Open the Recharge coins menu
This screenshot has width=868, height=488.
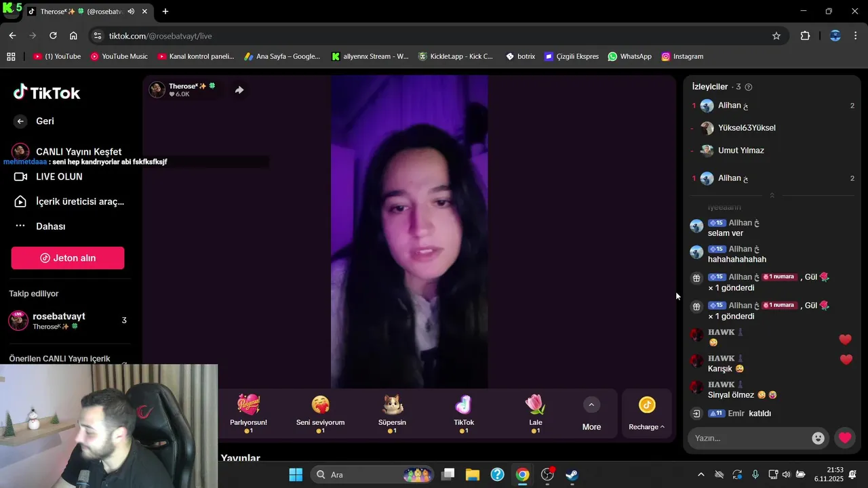pyautogui.click(x=647, y=413)
